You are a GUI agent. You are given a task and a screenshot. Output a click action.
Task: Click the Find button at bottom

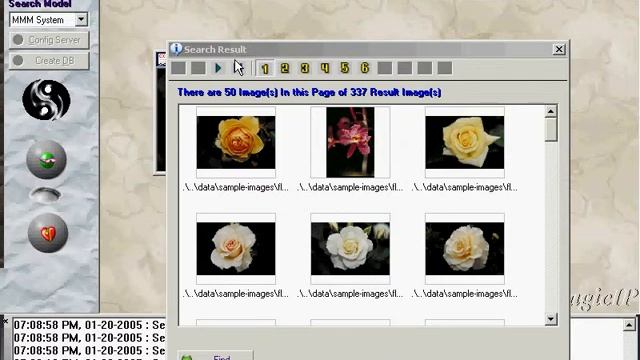216,356
